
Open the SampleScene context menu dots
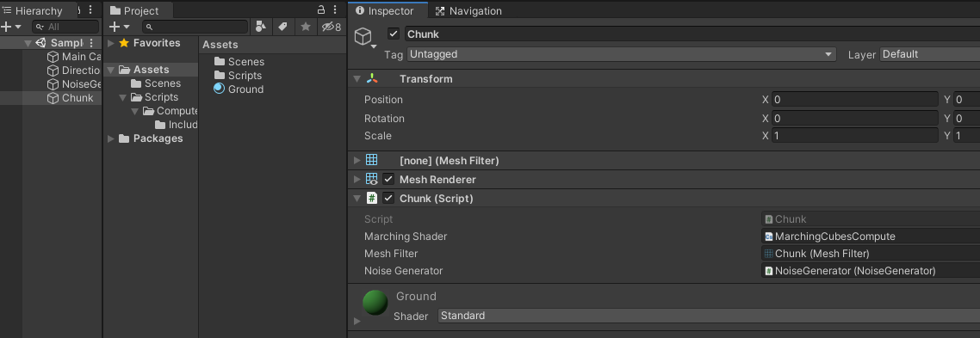pyautogui.click(x=91, y=43)
